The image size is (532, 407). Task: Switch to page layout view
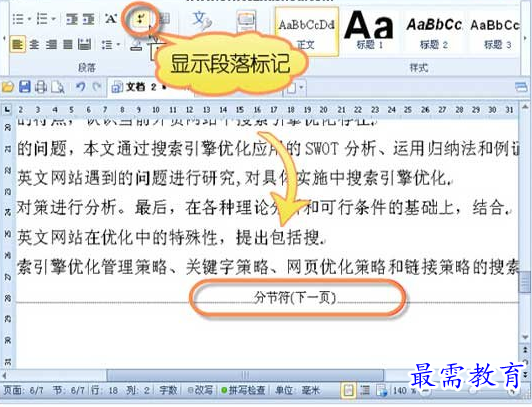tap(348, 390)
